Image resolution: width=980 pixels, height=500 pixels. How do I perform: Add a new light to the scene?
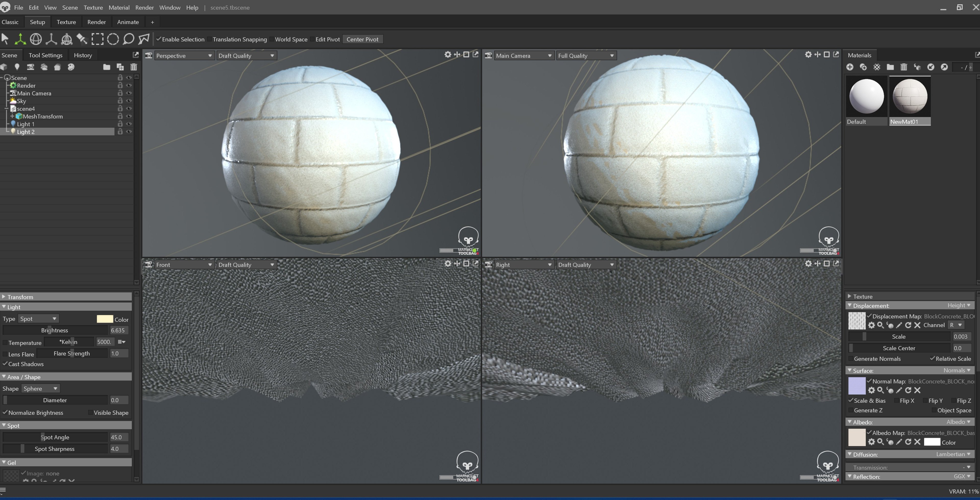(17, 67)
